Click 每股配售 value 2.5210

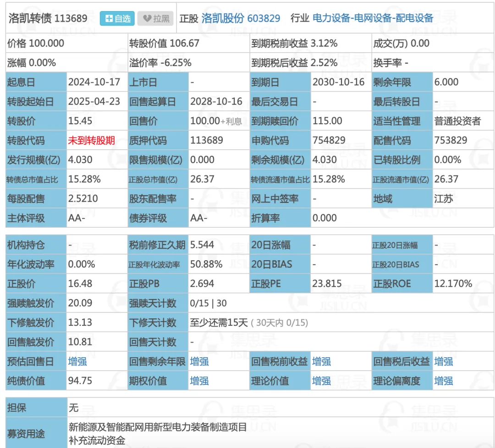[83, 199]
